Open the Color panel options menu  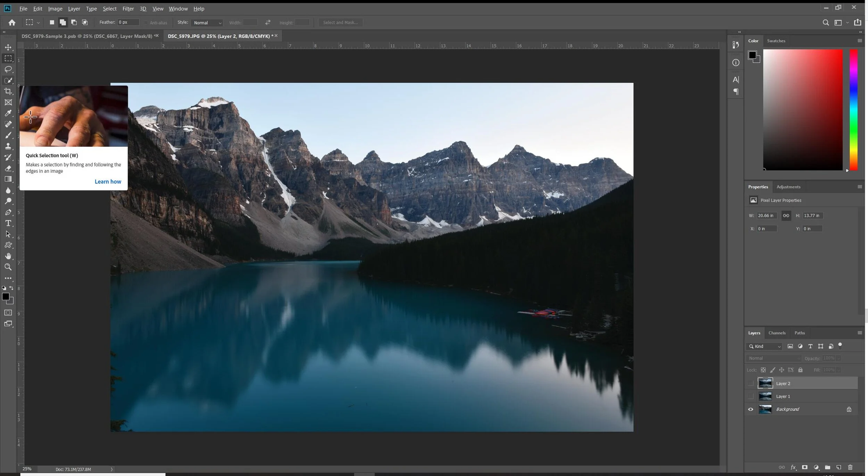click(860, 41)
